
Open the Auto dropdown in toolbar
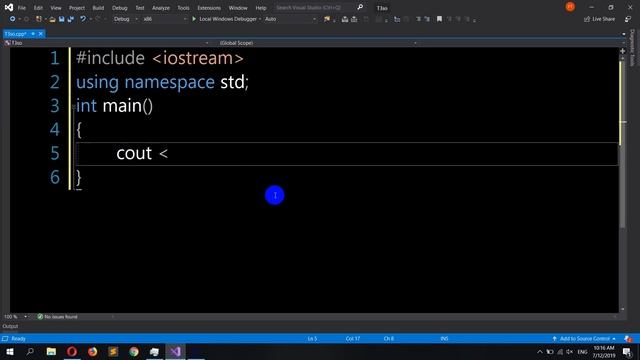[x=290, y=19]
